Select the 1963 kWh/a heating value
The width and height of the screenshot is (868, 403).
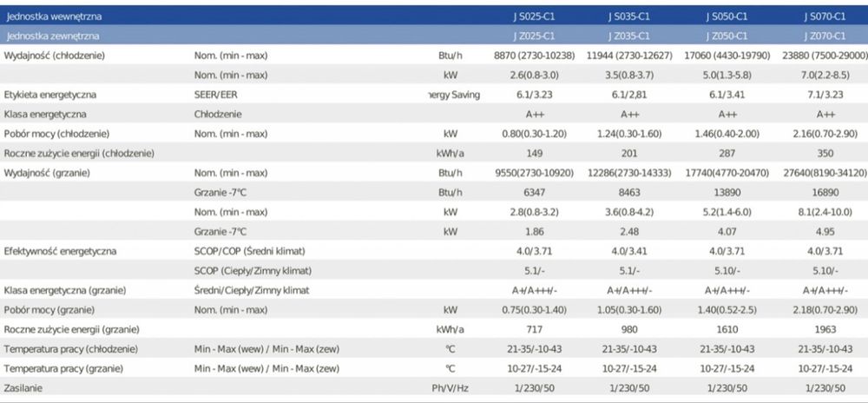click(825, 329)
